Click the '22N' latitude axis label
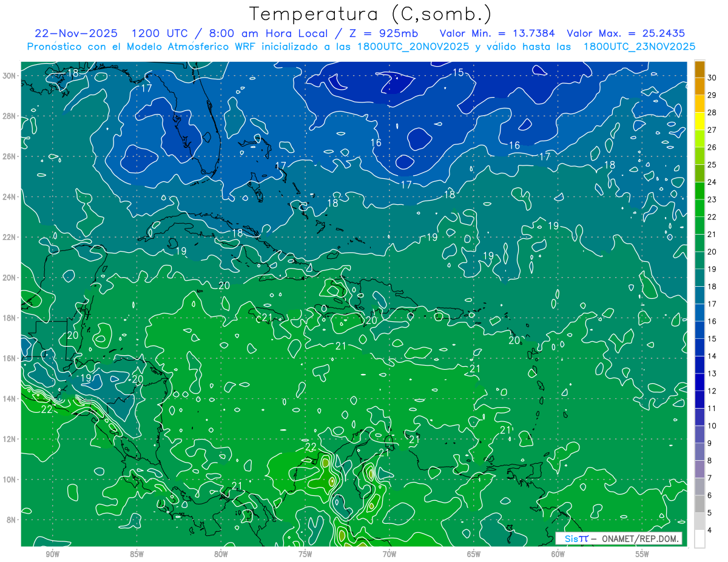The image size is (728, 562). pyautogui.click(x=10, y=237)
